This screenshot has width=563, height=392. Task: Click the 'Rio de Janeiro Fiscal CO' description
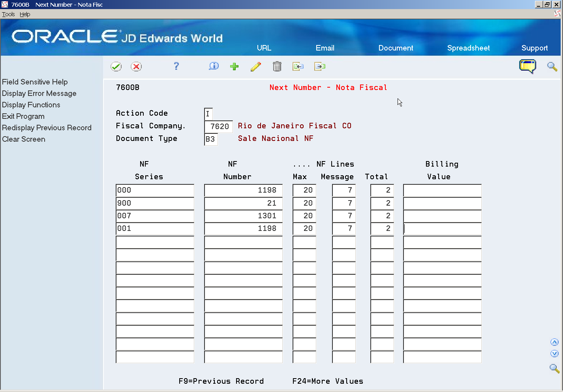pos(295,126)
